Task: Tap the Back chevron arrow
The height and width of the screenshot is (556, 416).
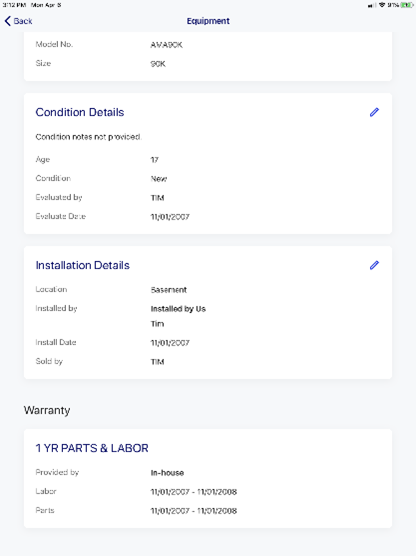Action: point(7,21)
